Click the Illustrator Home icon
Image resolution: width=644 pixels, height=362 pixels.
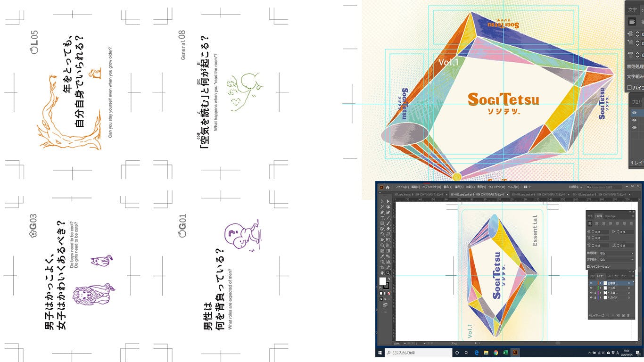[388, 187]
